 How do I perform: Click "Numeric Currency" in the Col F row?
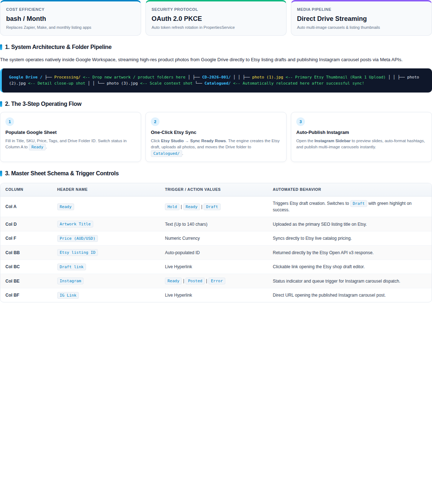pyautogui.click(x=183, y=238)
